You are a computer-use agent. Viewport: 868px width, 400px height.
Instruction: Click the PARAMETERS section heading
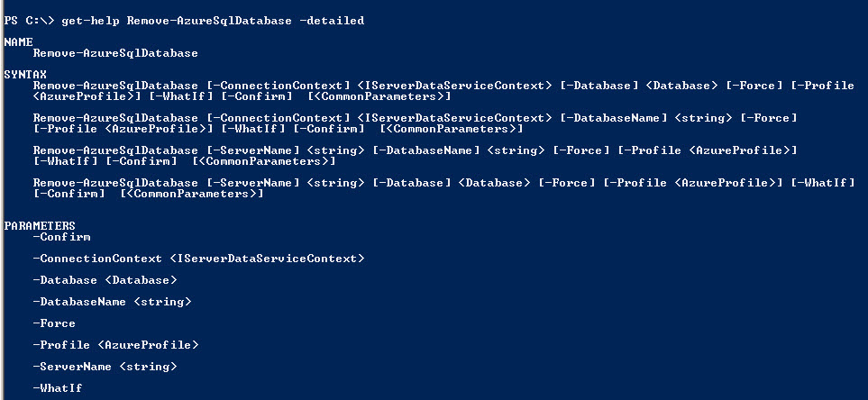click(x=40, y=226)
